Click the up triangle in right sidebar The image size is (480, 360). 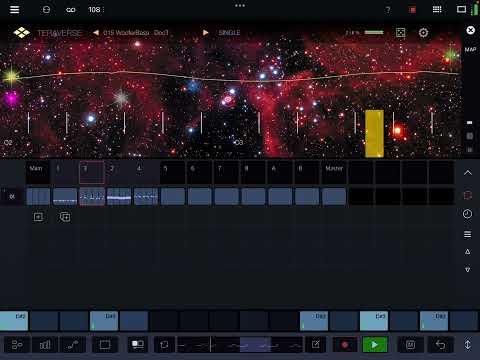click(468, 252)
